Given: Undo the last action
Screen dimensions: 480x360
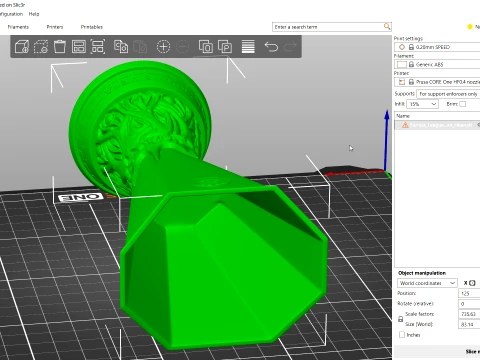Looking at the screenshot, I should 271,47.
